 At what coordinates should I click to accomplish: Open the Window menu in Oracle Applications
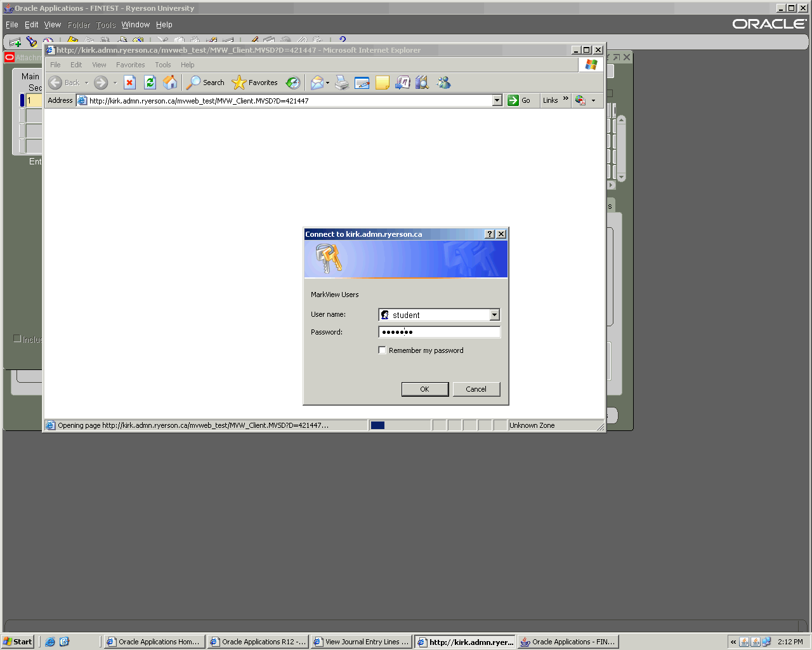[x=135, y=25]
